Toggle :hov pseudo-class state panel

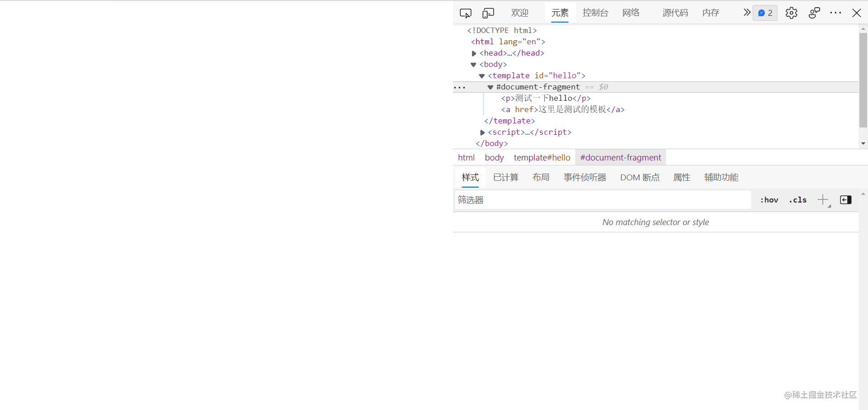coord(769,199)
